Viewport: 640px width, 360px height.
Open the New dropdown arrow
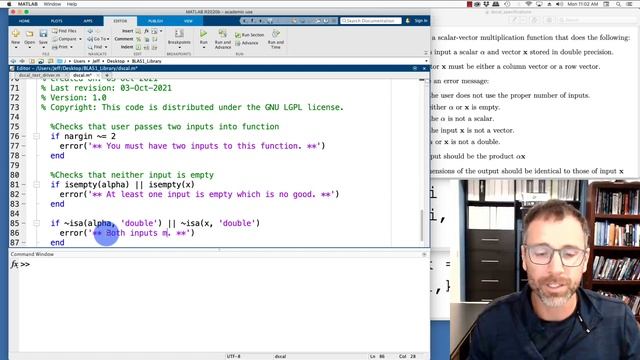pos(16,47)
